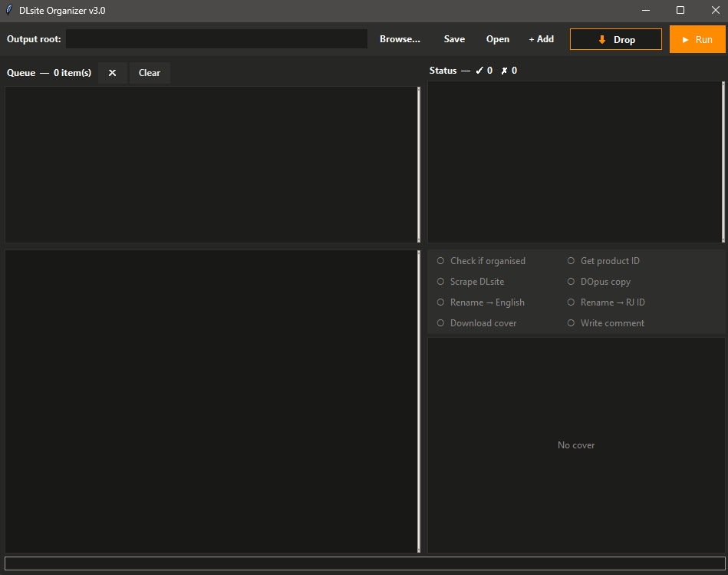This screenshot has width=728, height=575.
Task: Click the DLsite Organizer feather app icon
Action: [x=8, y=10]
